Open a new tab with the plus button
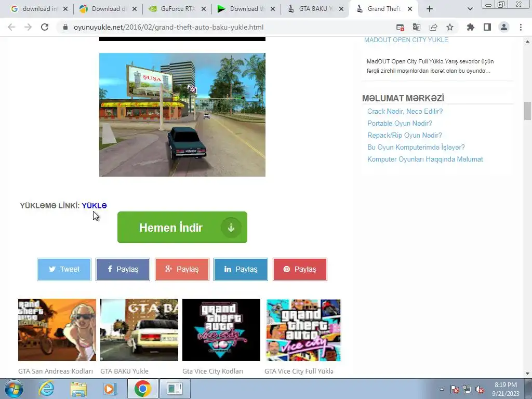 pos(430,9)
